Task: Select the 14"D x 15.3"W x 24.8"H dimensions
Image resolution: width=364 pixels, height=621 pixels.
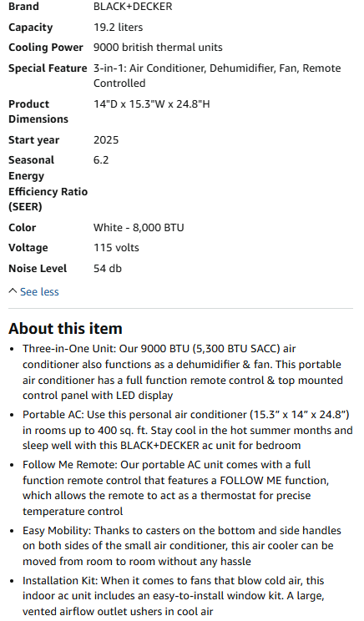Action: [152, 104]
